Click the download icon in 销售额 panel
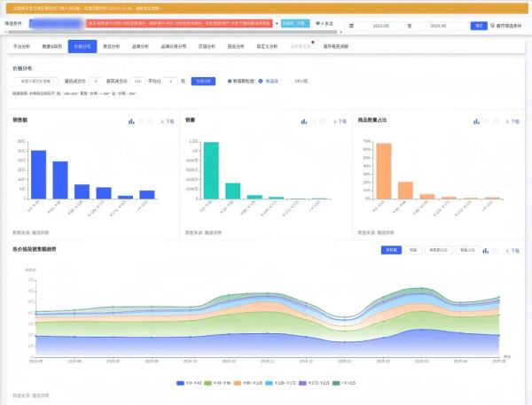The height and width of the screenshot is (405, 532). tap(166, 121)
